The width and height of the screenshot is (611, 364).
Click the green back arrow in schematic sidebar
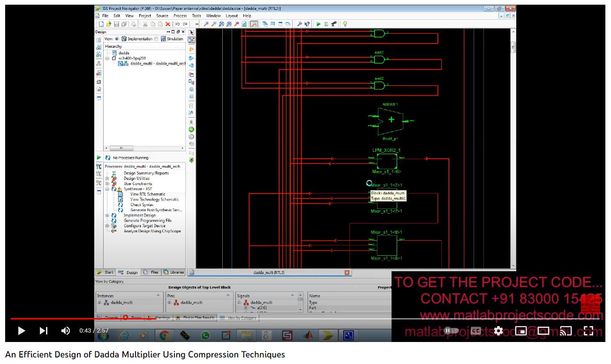point(191,129)
